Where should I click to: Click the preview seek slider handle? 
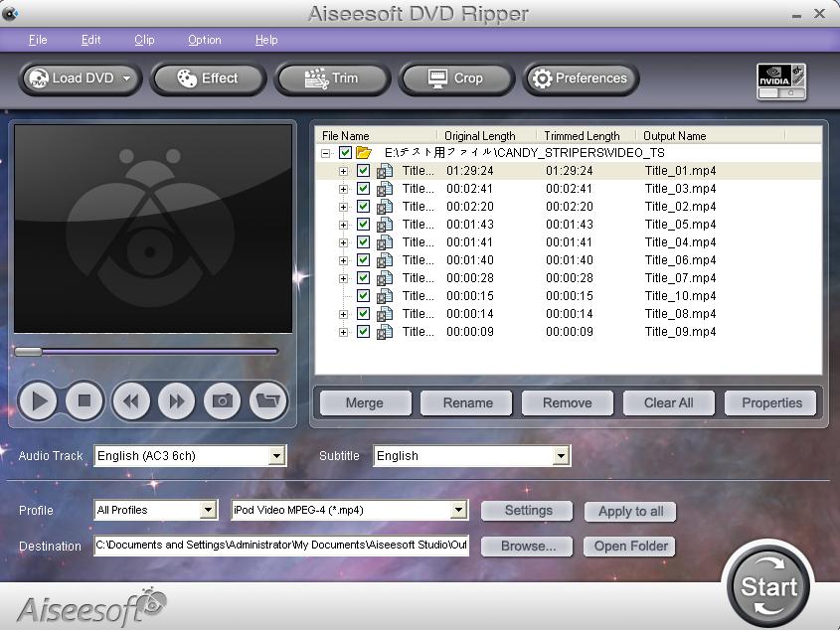pos(28,352)
